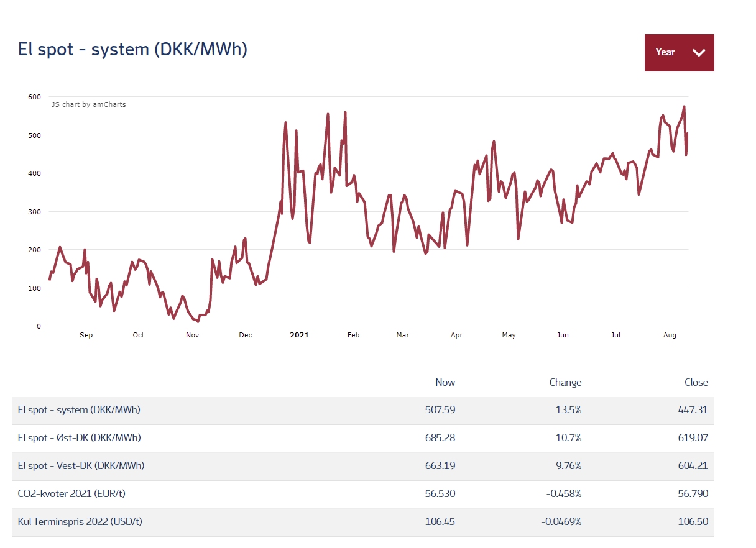Screen dimensions: 756x548
Task: Click the chevron arrow beside Year
Action: coord(699,53)
